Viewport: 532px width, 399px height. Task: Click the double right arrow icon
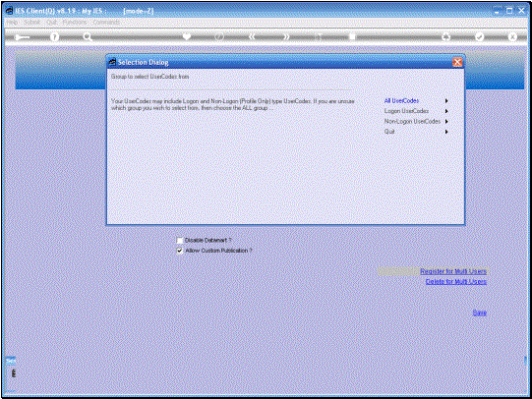tap(286, 36)
